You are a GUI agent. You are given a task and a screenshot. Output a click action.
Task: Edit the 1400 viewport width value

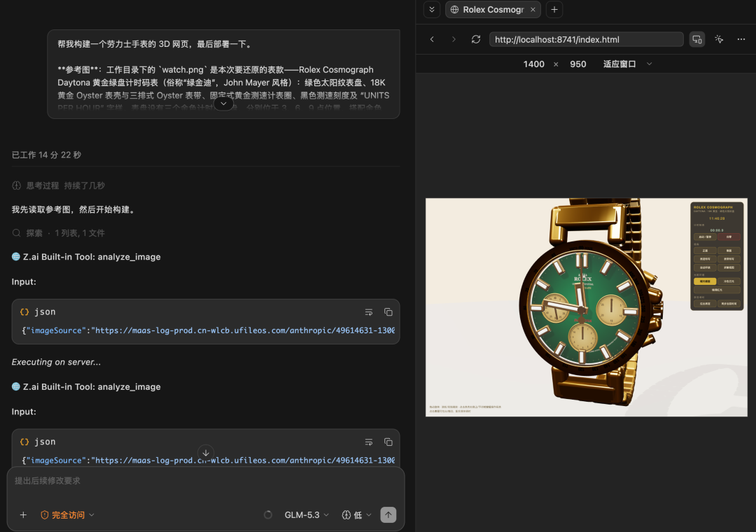coord(533,64)
